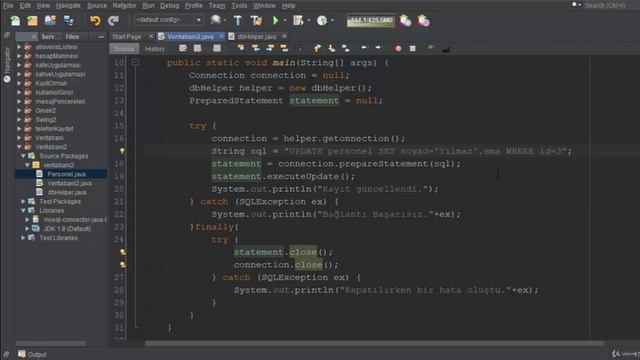640x360 pixels.
Task: Click the Redo arrow icon
Action: pos(113,20)
